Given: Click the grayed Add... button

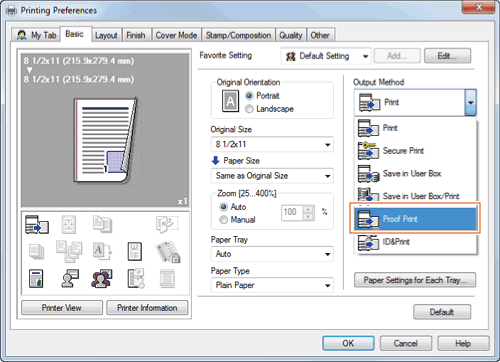Looking at the screenshot, I should (x=397, y=56).
